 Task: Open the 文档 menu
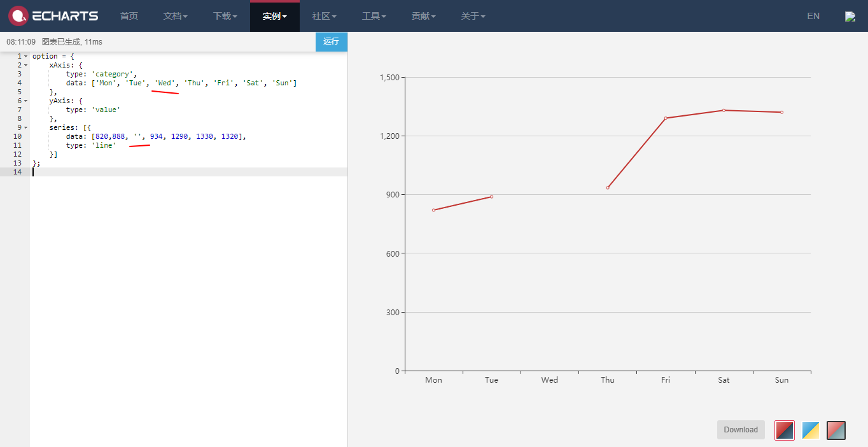point(175,16)
